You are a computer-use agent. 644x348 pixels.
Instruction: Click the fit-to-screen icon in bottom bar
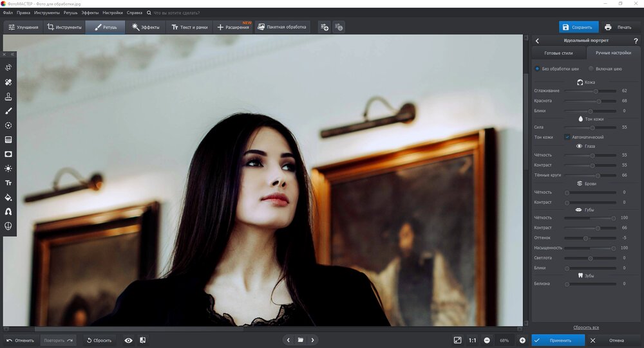(457, 340)
